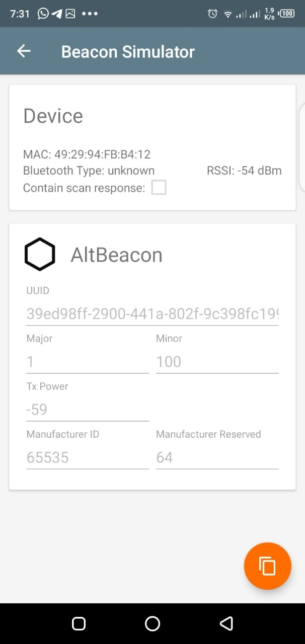305x644 pixels.
Task: Expand the three-dots overflow in the status bar
Action: pos(90,14)
